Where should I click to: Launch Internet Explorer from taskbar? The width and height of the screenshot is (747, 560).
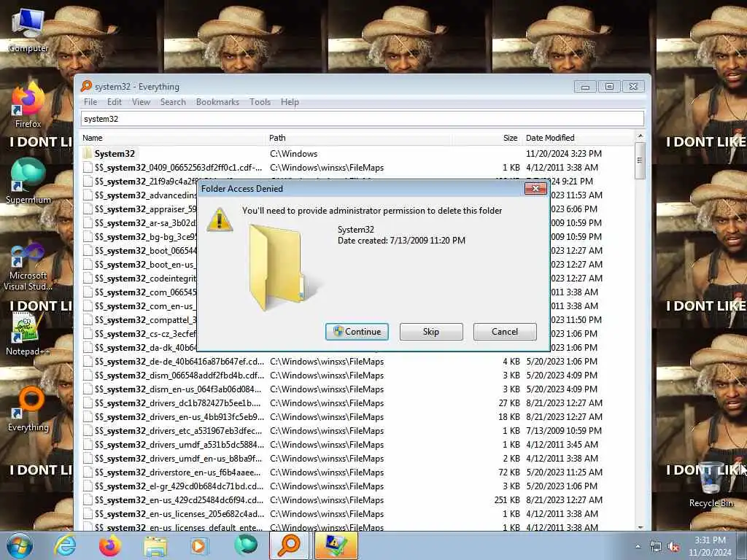click(65, 545)
